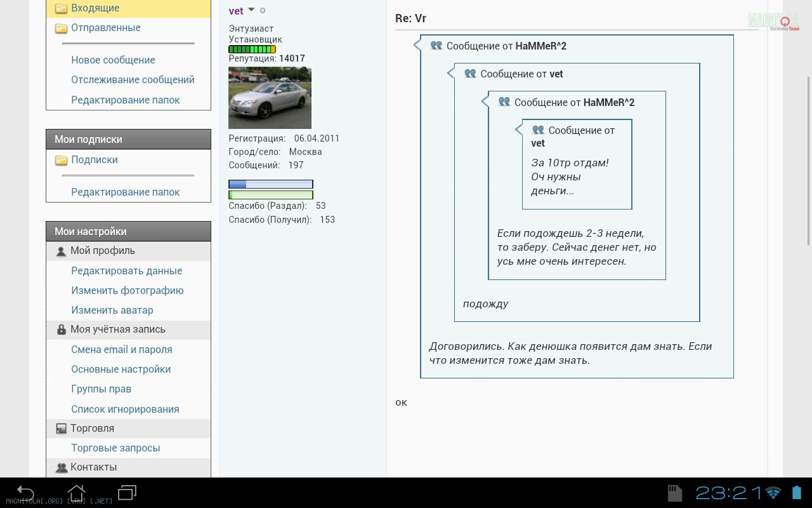Click the Подписки folder icon
This screenshot has width=812, height=508.
click(61, 161)
